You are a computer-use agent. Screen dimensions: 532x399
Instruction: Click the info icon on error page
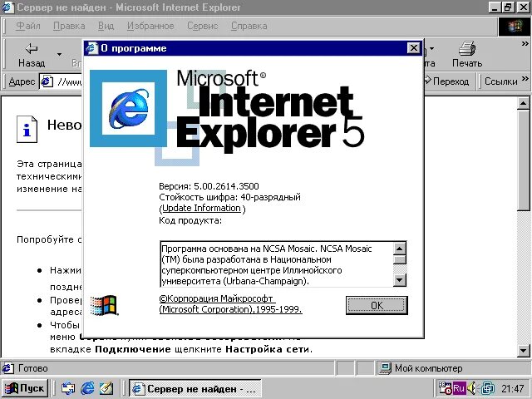pyautogui.click(x=27, y=130)
